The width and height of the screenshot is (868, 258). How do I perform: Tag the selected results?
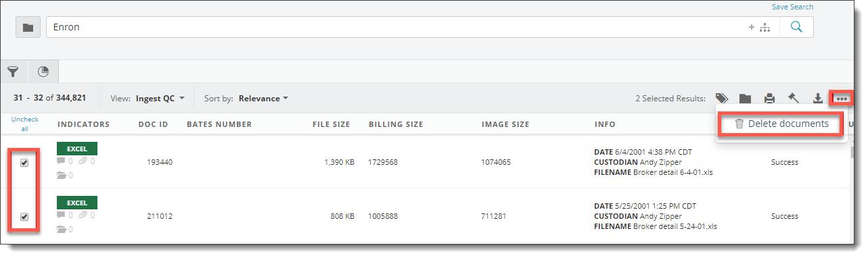coord(722,99)
